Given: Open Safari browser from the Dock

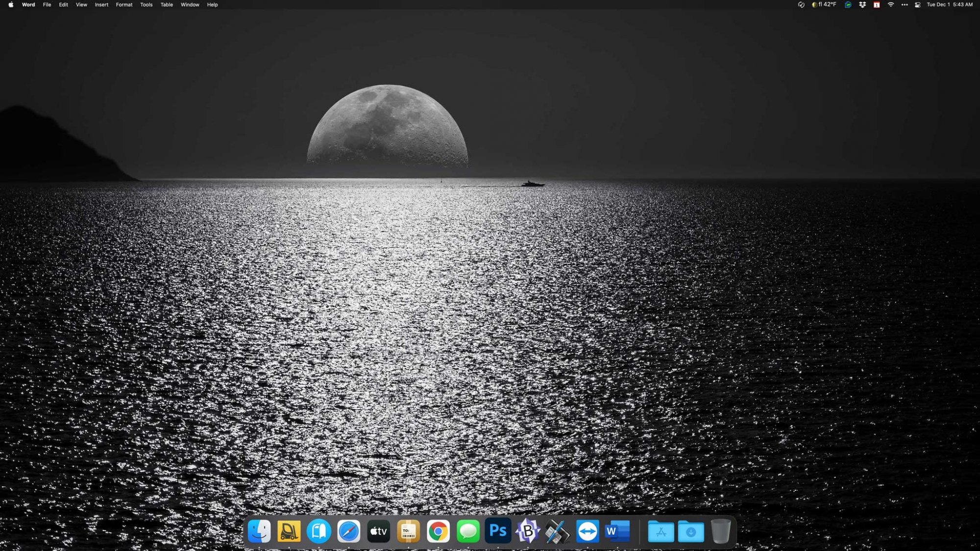Looking at the screenshot, I should [348, 531].
